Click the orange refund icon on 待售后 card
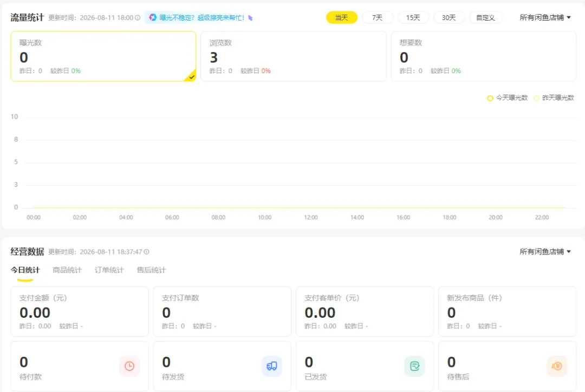Image resolution: width=585 pixels, height=392 pixels. pyautogui.click(x=557, y=366)
